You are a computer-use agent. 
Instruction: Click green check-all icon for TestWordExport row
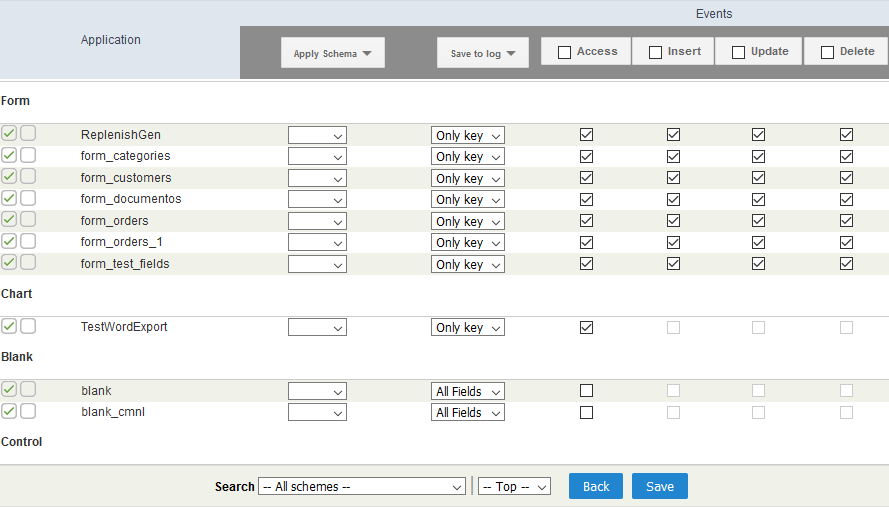tap(9, 326)
